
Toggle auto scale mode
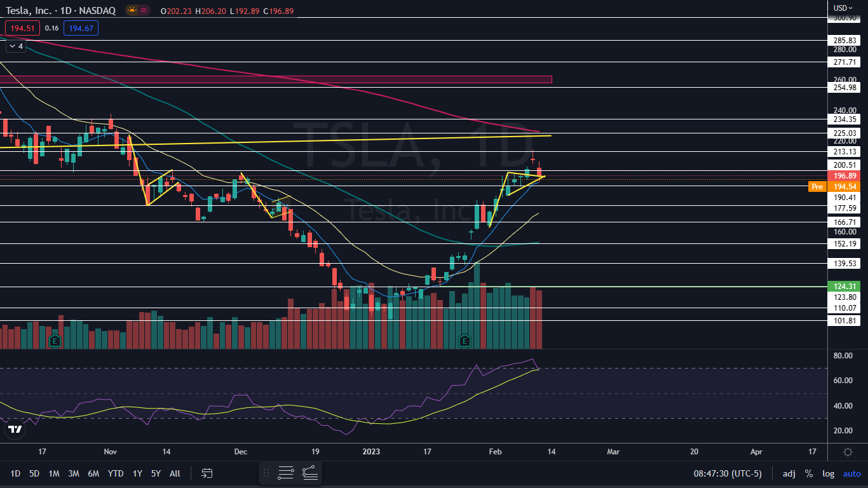[851, 473]
